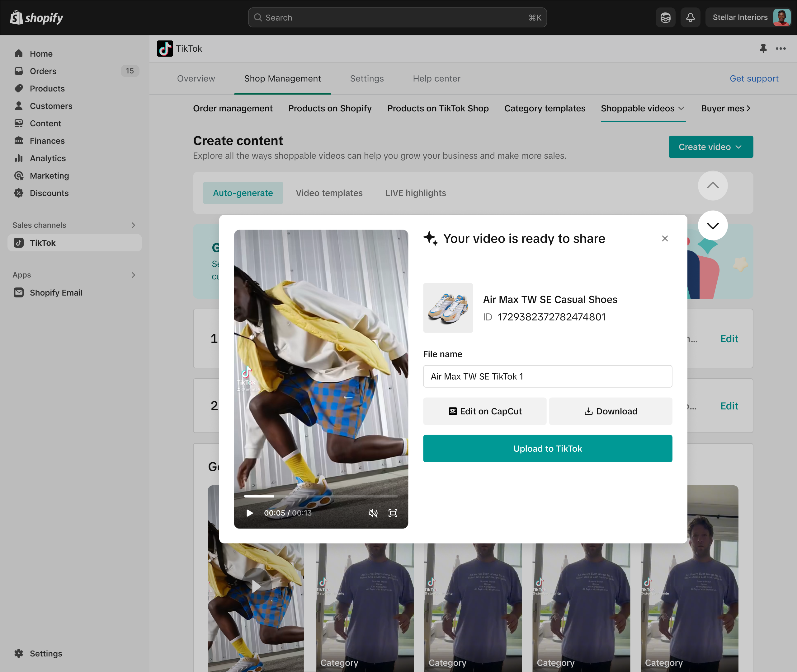The image size is (797, 672).
Task: Expand Sales channels section
Action: (133, 225)
